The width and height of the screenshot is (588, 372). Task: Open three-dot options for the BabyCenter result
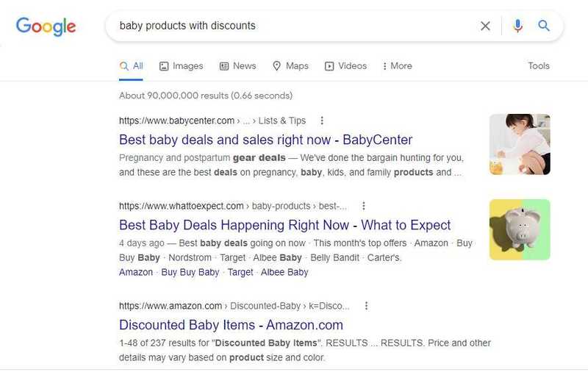tap(322, 121)
